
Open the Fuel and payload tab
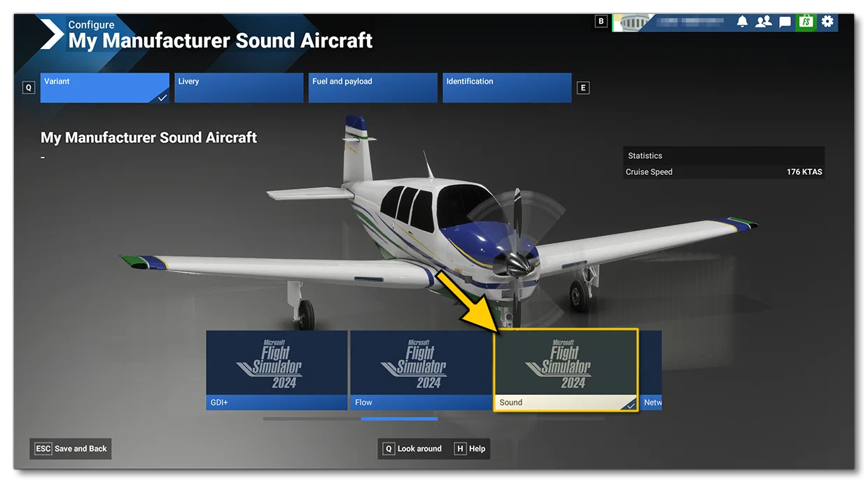[373, 88]
